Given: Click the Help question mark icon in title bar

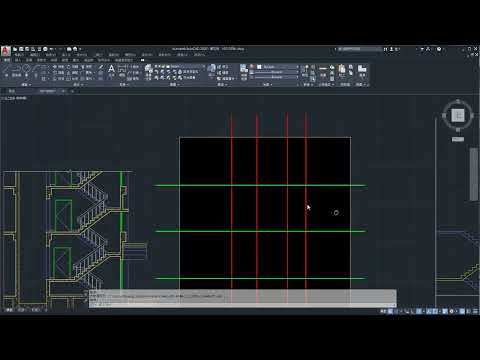Looking at the screenshot, I should [439, 49].
